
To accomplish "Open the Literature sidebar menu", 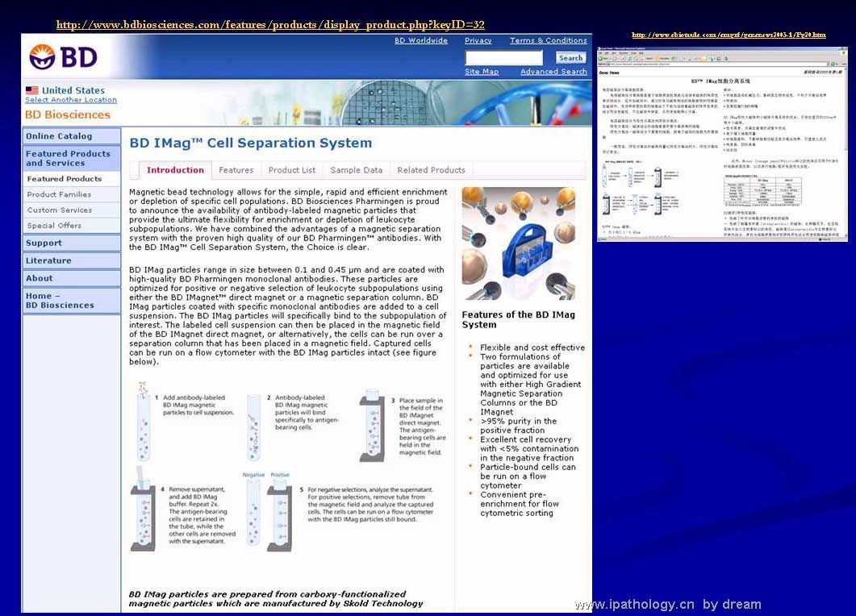I will coord(72,260).
